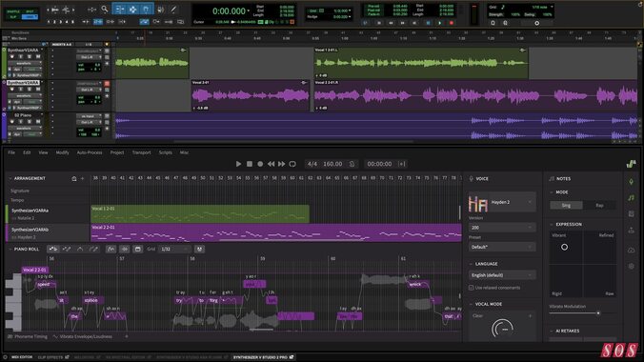Click the Vibrato Envelope/Loudness parameter tab
The height and width of the screenshot is (362, 644).
tap(83, 336)
